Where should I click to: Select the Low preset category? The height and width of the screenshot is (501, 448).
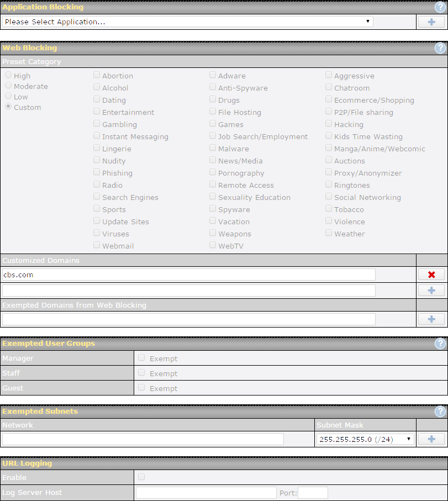coord(8,96)
